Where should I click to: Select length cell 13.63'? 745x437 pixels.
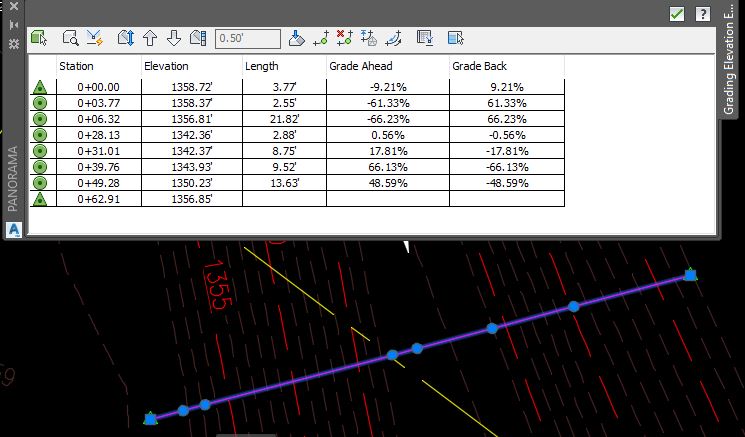coord(285,183)
